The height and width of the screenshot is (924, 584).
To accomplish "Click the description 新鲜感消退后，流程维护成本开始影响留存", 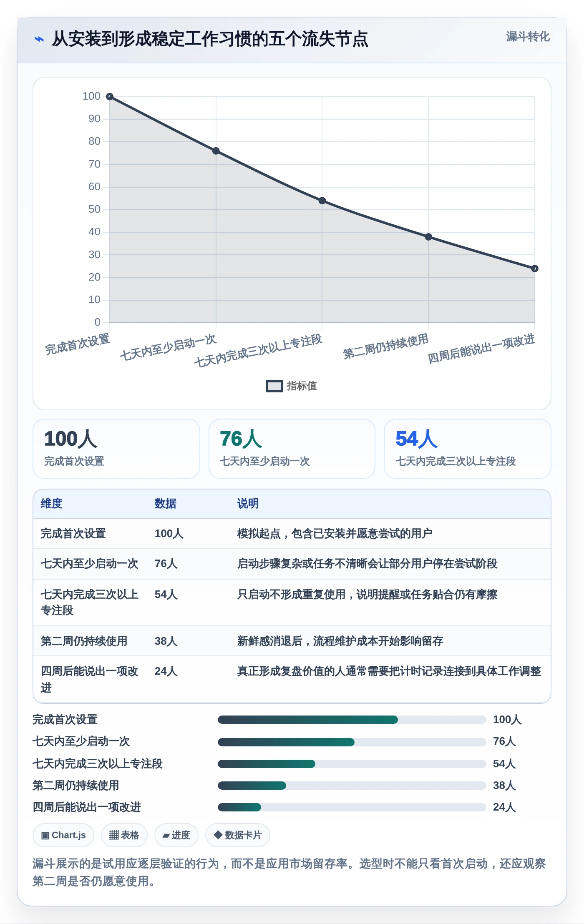I will (340, 641).
